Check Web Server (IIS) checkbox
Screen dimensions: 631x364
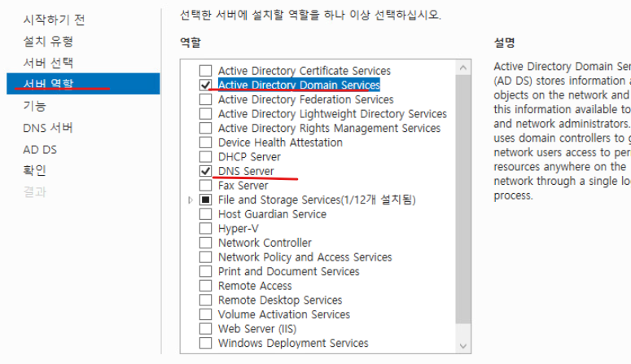coord(206,328)
